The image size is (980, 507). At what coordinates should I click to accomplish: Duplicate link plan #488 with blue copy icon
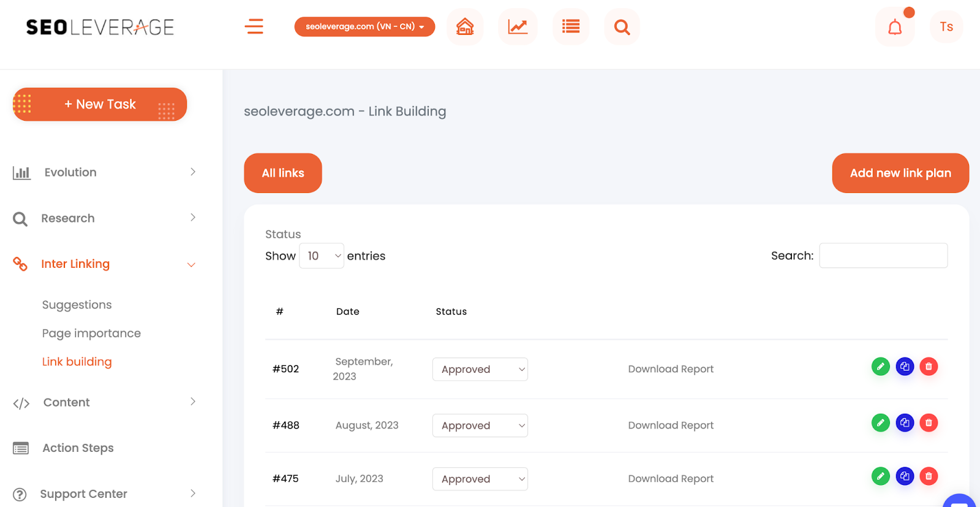pos(905,422)
